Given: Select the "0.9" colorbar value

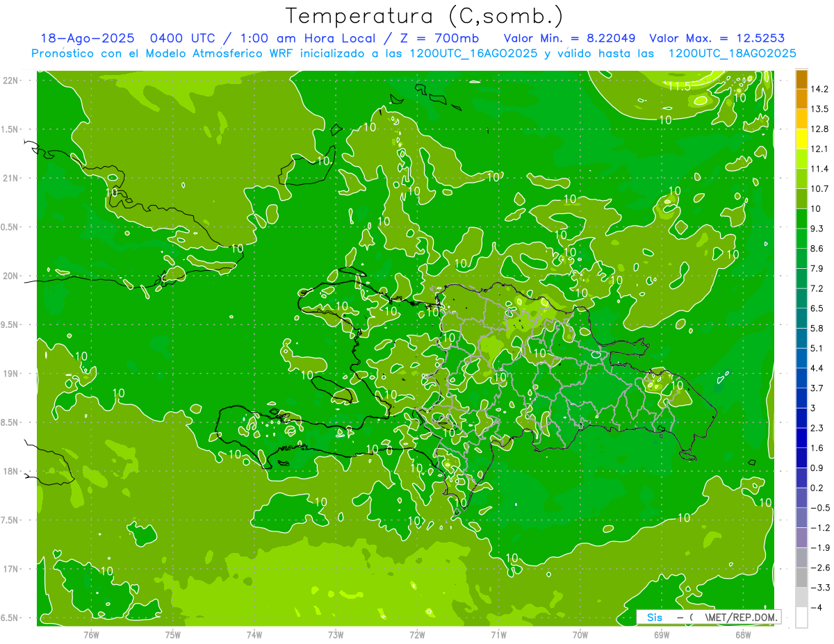Looking at the screenshot, I should (x=818, y=468).
